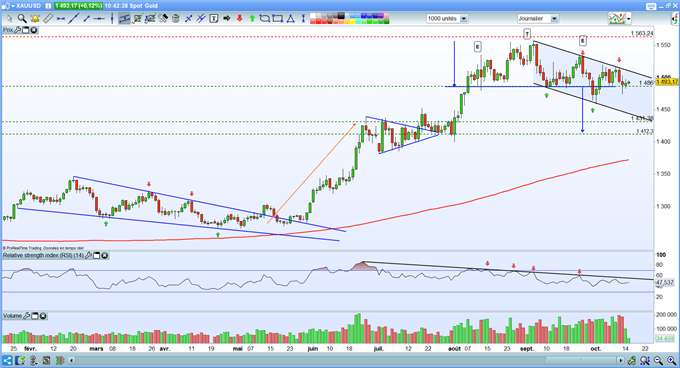Click the horizontal scrollbar left arrow

pyautogui.click(x=72, y=360)
